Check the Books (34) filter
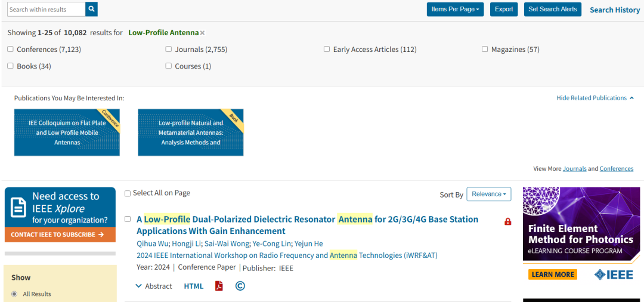644x302 pixels. pyautogui.click(x=10, y=66)
